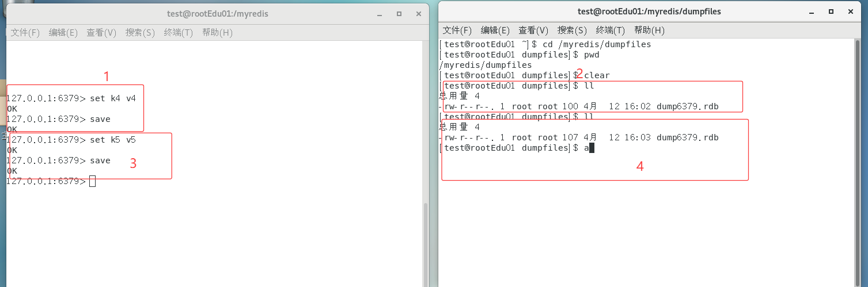Image resolution: width=868 pixels, height=287 pixels.
Task: Open 查看(V) menu in left terminal
Action: pos(101,33)
